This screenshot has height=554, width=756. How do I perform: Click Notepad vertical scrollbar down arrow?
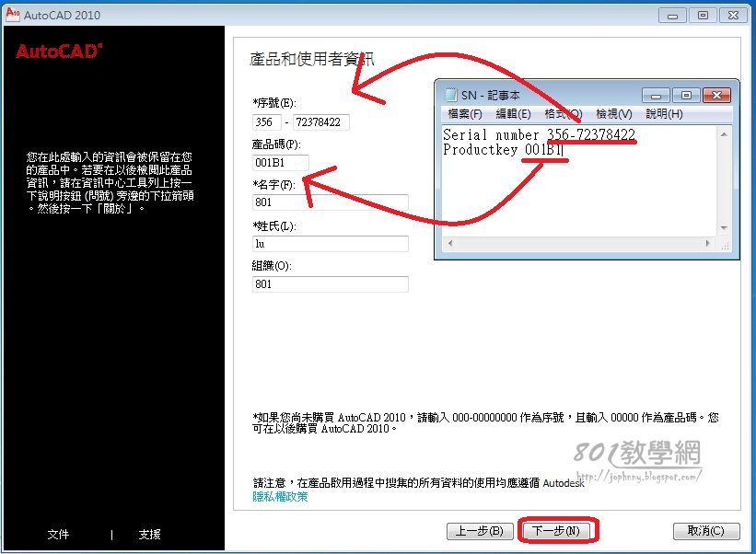(x=724, y=228)
